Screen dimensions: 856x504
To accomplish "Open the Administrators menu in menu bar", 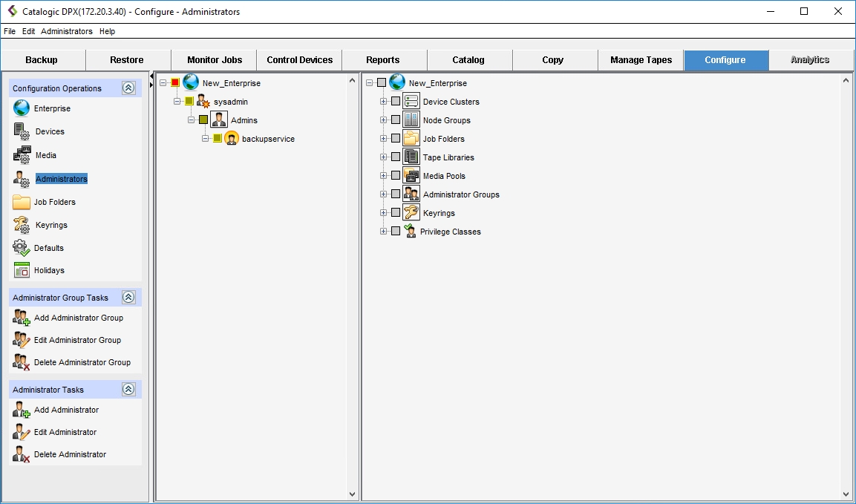I will [x=67, y=31].
